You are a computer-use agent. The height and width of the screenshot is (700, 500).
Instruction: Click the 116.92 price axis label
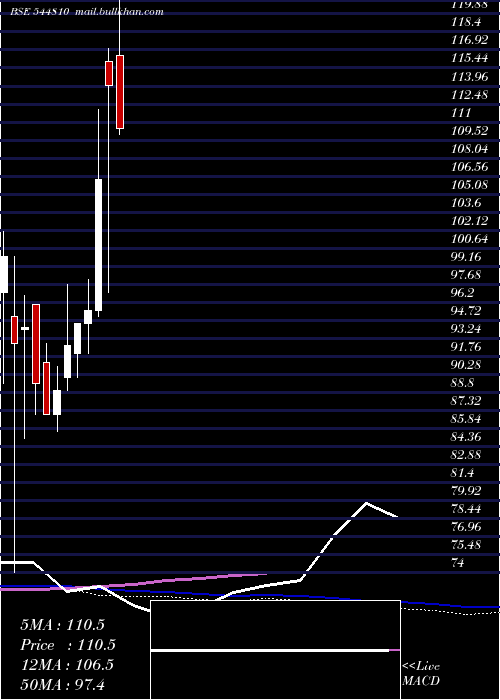pos(470,40)
